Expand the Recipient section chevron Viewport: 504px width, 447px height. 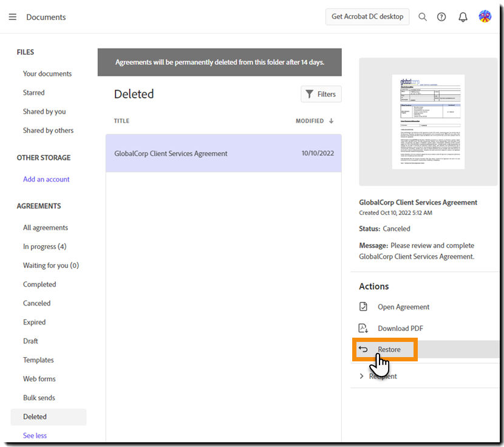point(362,377)
